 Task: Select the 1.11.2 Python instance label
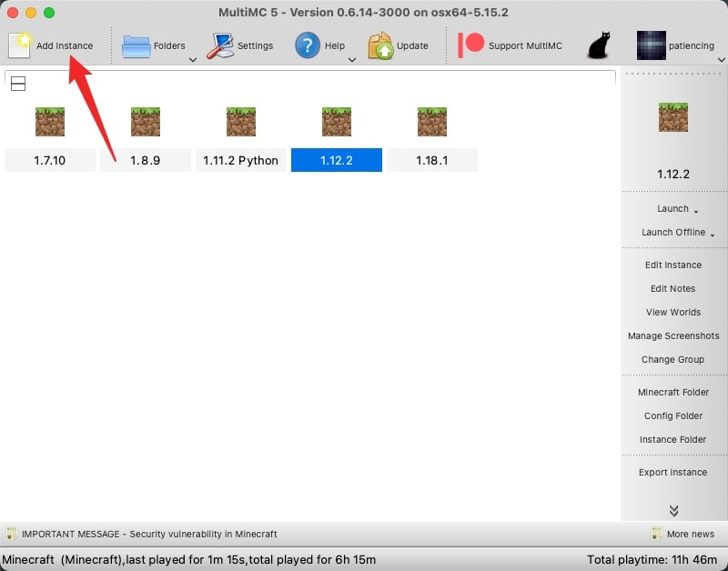[240, 161]
